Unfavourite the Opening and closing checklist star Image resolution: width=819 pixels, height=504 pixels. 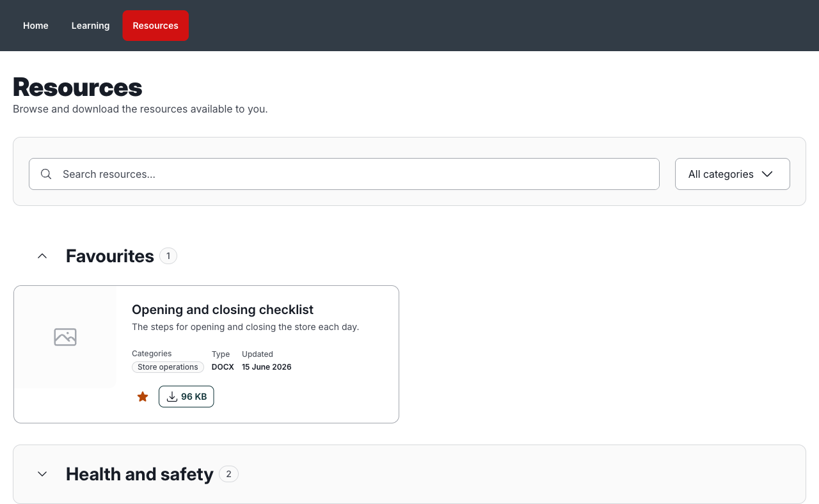(x=143, y=397)
